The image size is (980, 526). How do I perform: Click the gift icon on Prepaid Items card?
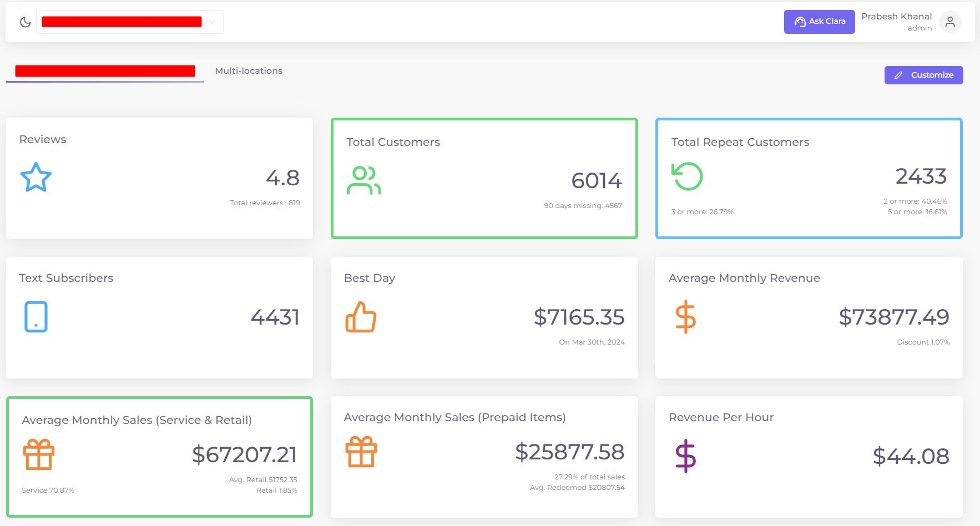(362, 452)
